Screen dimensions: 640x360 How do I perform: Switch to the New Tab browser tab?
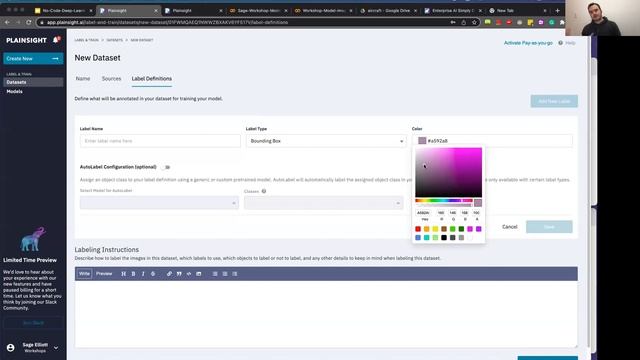[x=517, y=10]
